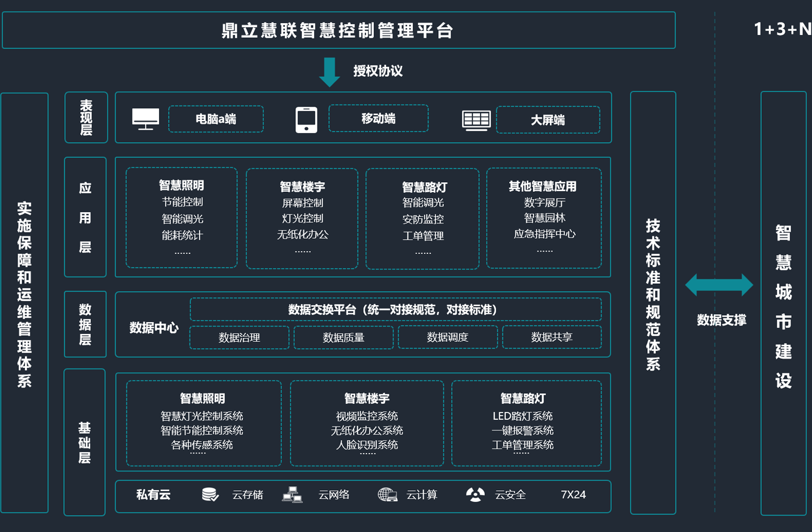Screen dimensions: 812x532
Task: Click 视频监控系统 item
Action: pyautogui.click(x=367, y=416)
